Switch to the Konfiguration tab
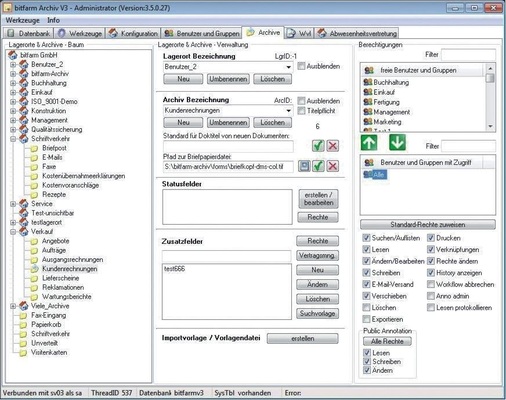Image resolution: width=506 pixels, height=400 pixels. 133,33
